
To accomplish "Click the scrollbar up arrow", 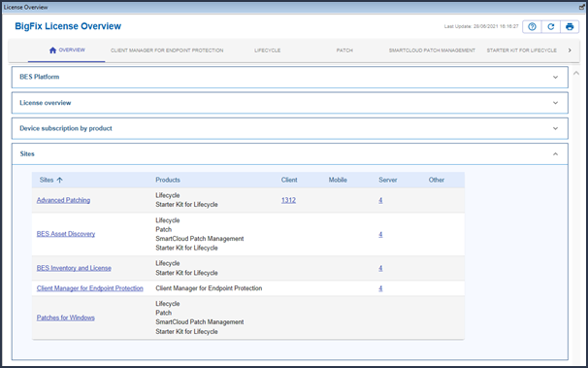I will pyautogui.click(x=576, y=74).
